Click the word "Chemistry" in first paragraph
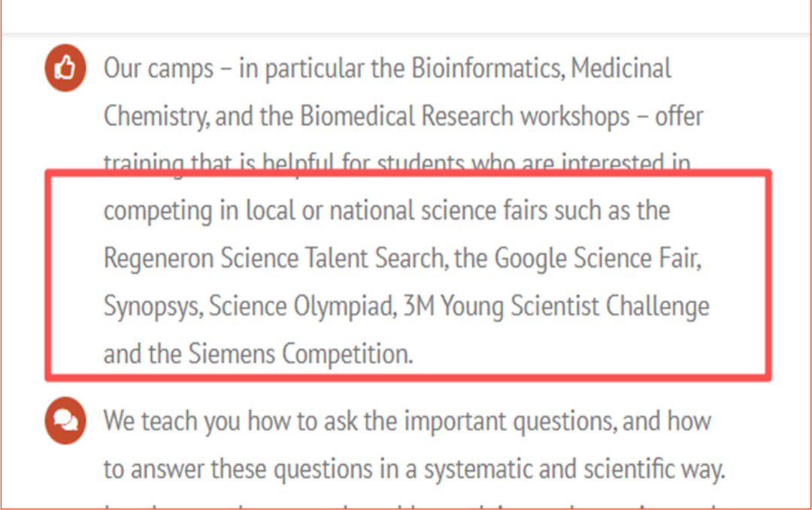 point(157,117)
